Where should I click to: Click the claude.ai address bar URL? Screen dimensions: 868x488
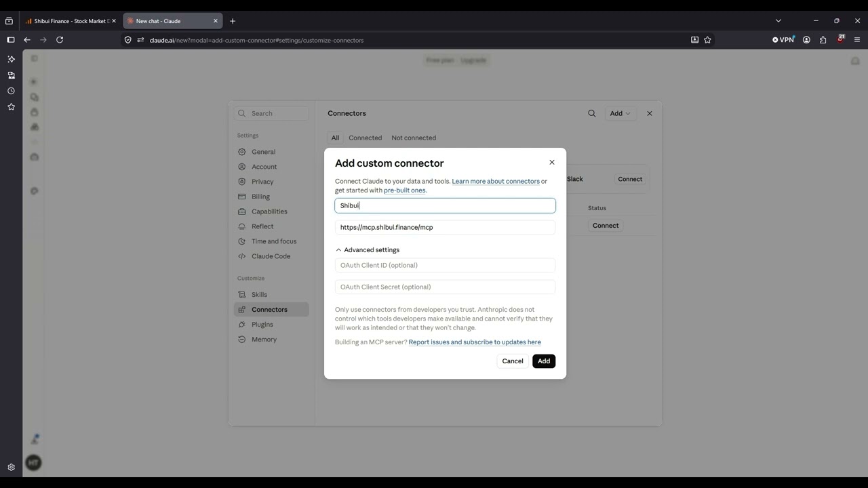tap(256, 40)
